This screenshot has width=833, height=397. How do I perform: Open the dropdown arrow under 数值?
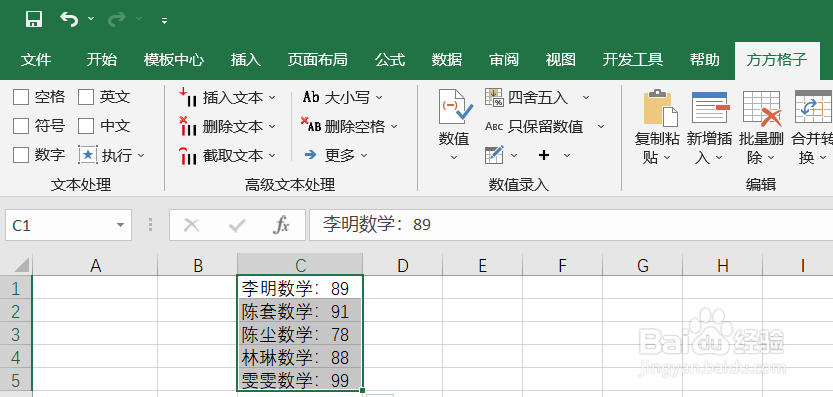point(454,157)
